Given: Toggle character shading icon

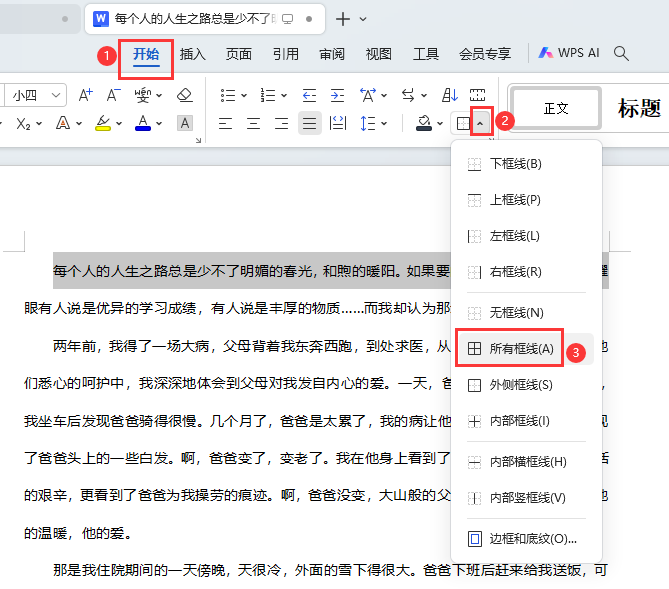Looking at the screenshot, I should point(185,123).
